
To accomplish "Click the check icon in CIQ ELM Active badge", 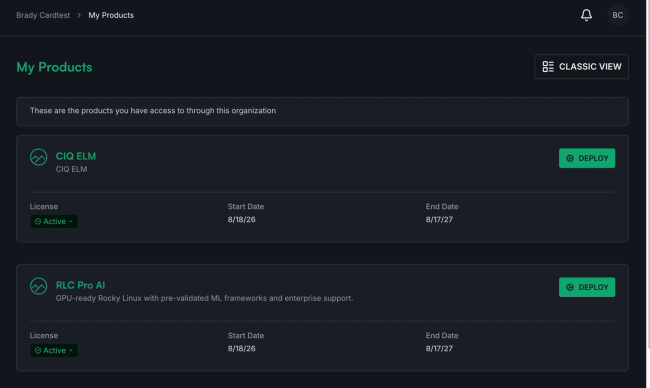I will (x=38, y=221).
